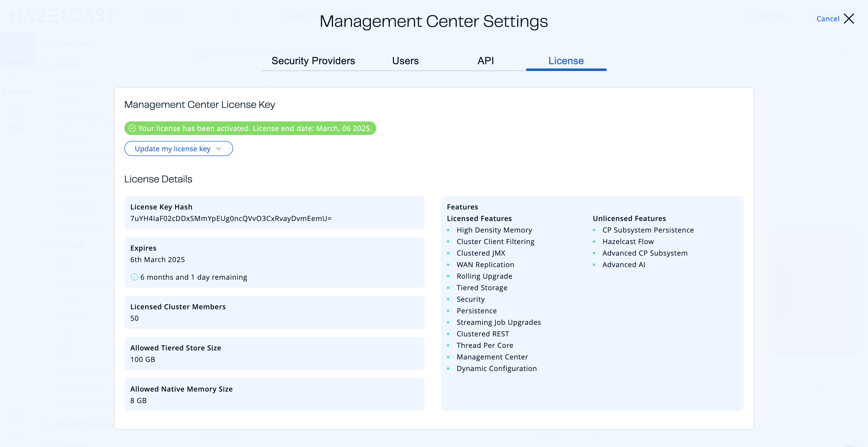Click the Cancel link

(828, 19)
